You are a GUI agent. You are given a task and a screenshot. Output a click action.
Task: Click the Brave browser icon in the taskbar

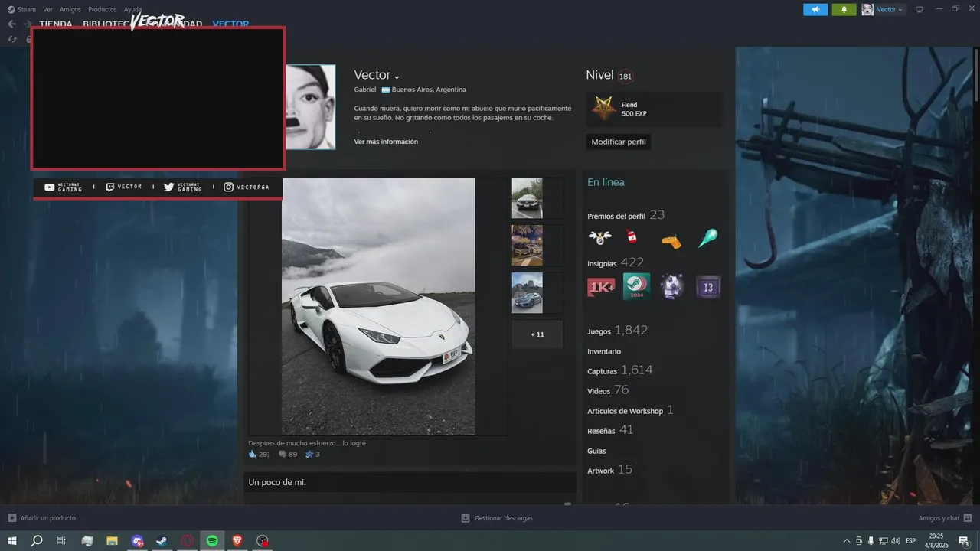click(x=237, y=541)
